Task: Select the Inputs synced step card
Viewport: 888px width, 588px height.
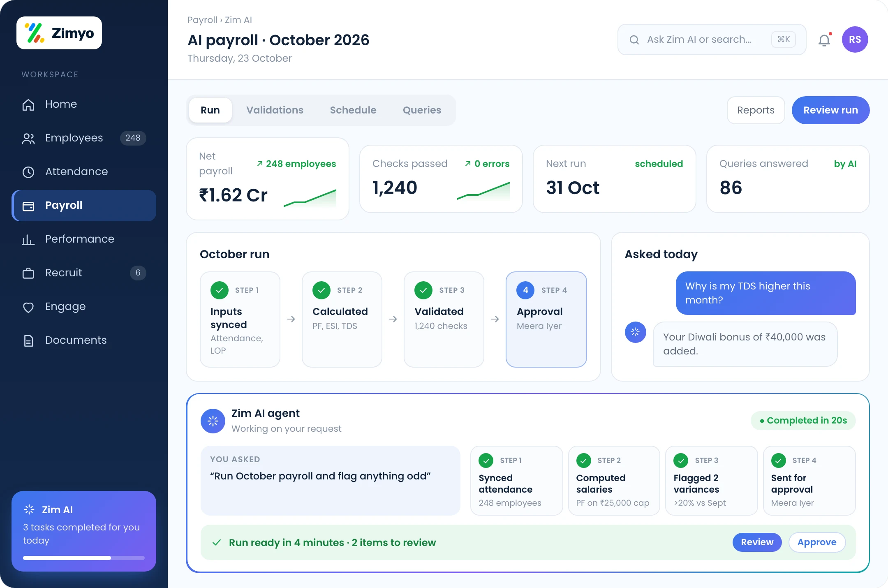Action: [240, 319]
